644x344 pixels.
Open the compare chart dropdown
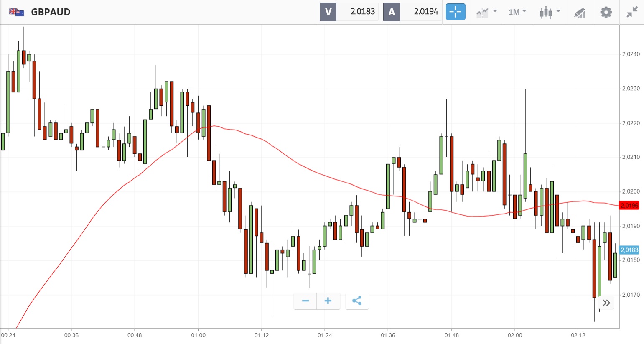pyautogui.click(x=486, y=12)
